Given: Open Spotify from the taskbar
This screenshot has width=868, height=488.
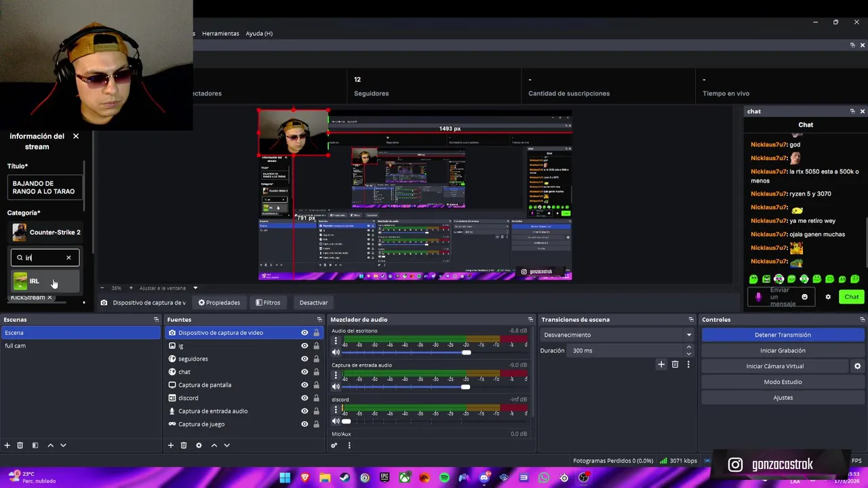Looking at the screenshot, I should coord(444,478).
